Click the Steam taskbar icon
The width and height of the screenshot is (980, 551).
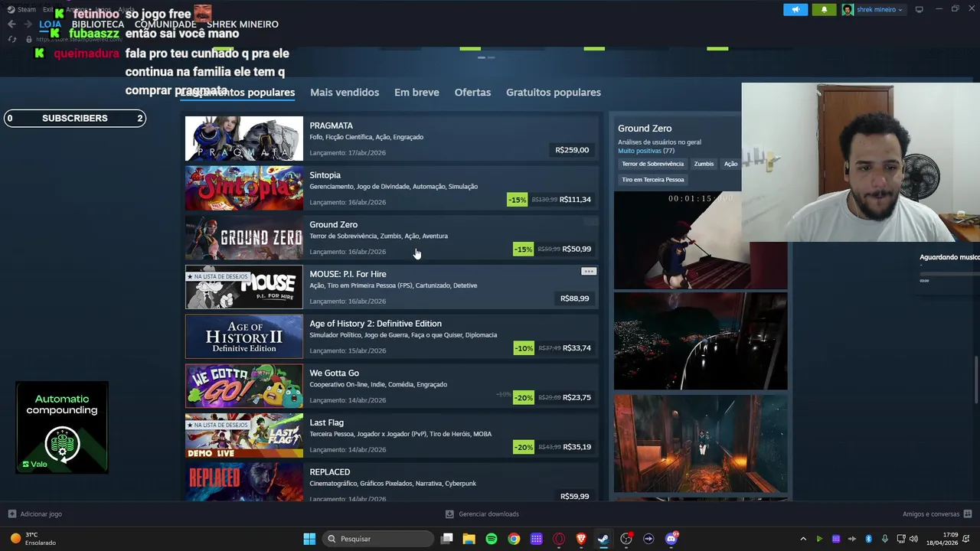[x=603, y=539]
